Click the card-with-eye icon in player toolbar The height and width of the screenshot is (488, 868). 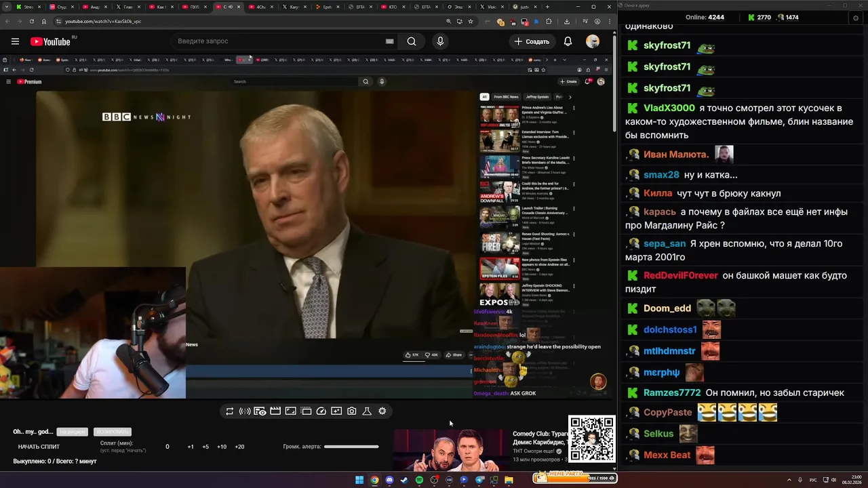pos(260,411)
